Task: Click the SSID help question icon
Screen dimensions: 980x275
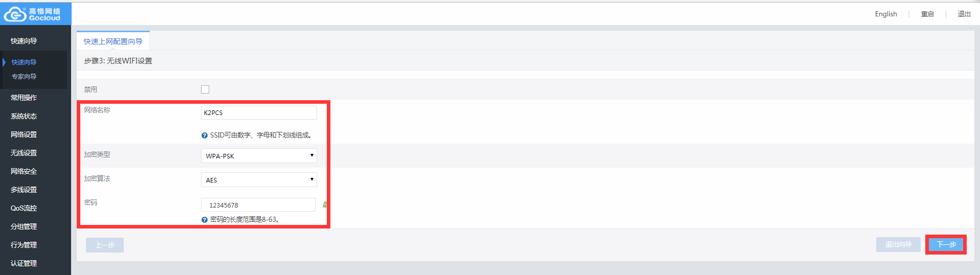Action: click(205, 135)
